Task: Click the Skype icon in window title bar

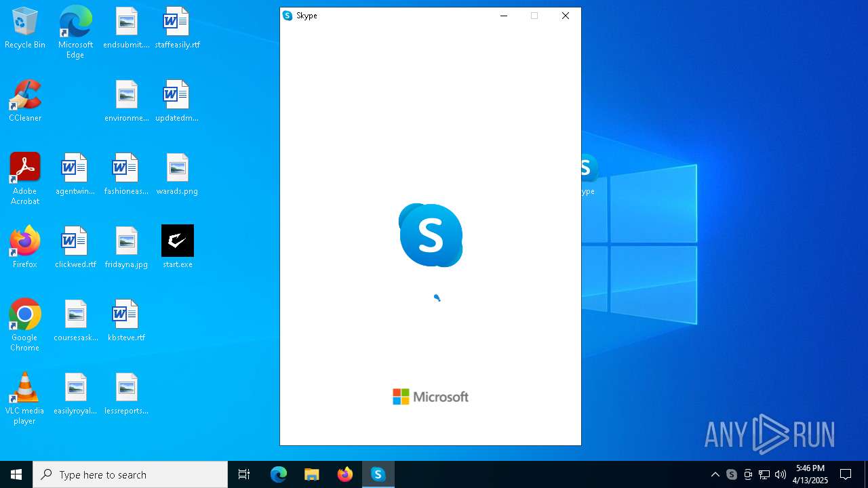Action: 288,16
